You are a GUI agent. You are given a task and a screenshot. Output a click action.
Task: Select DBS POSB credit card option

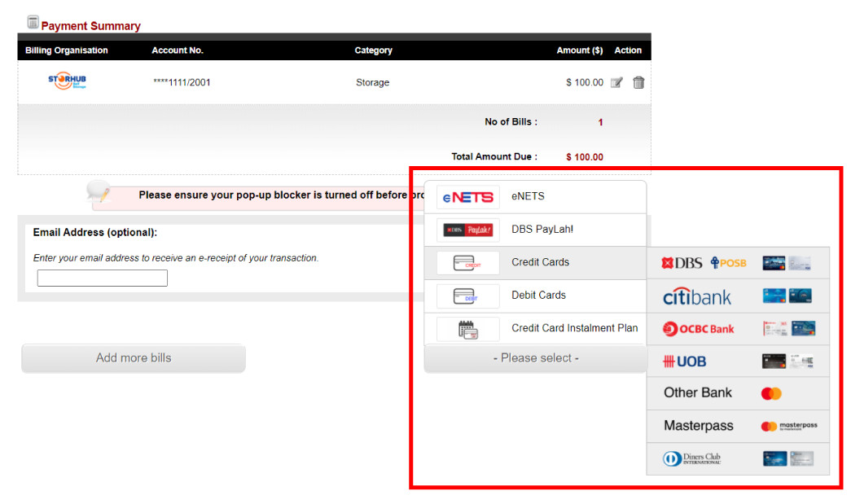(x=738, y=263)
